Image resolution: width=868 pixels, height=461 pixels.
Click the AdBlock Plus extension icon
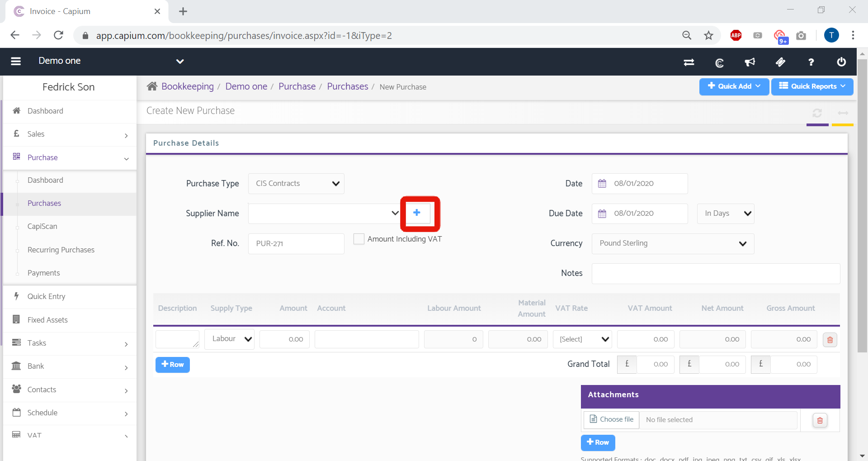pyautogui.click(x=736, y=35)
